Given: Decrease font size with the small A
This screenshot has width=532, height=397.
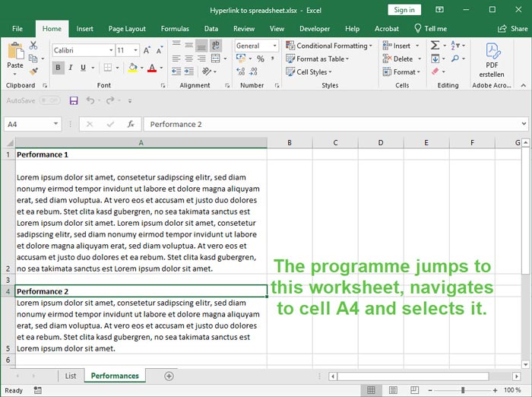Looking at the screenshot, I should point(159,50).
